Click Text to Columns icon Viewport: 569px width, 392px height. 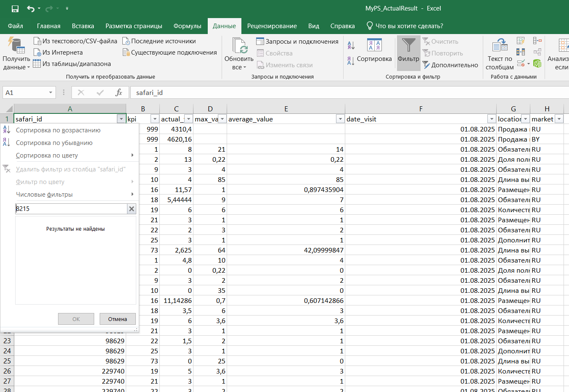point(500,45)
